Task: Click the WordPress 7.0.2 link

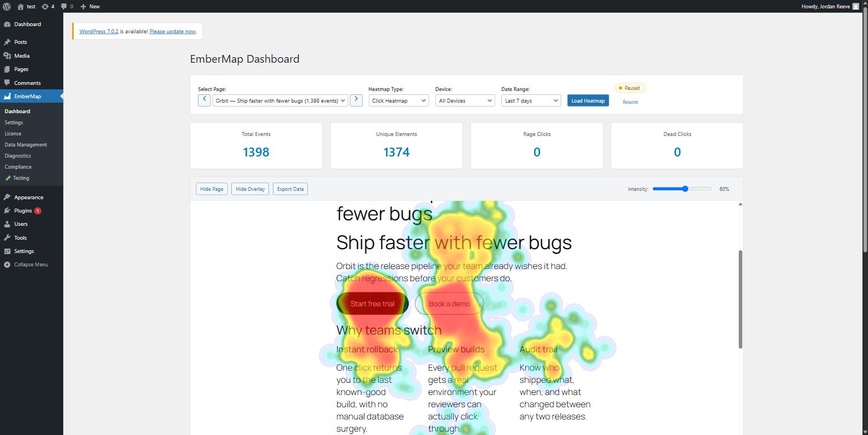Action: pyautogui.click(x=99, y=32)
